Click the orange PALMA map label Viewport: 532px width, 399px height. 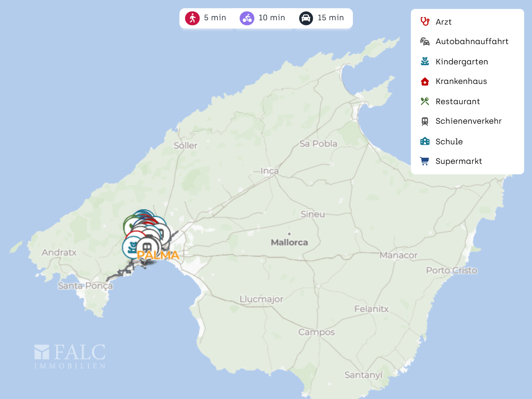(158, 255)
